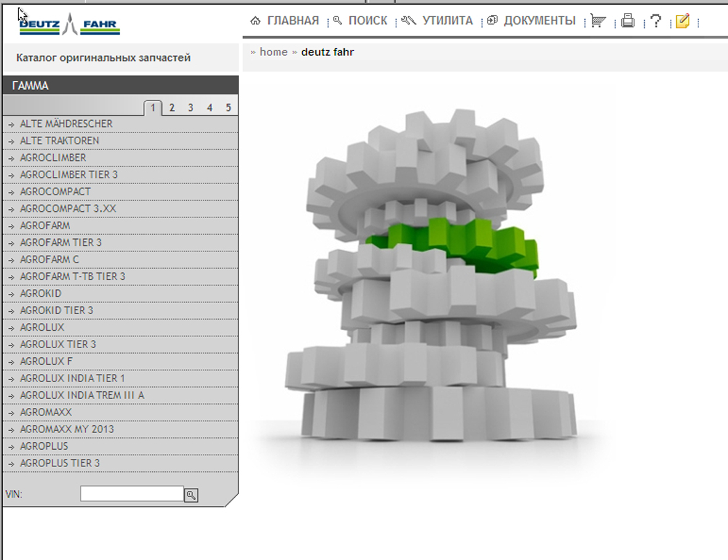The image size is (728, 560).
Task: Click the VIN search magnifier button
Action: 191,495
